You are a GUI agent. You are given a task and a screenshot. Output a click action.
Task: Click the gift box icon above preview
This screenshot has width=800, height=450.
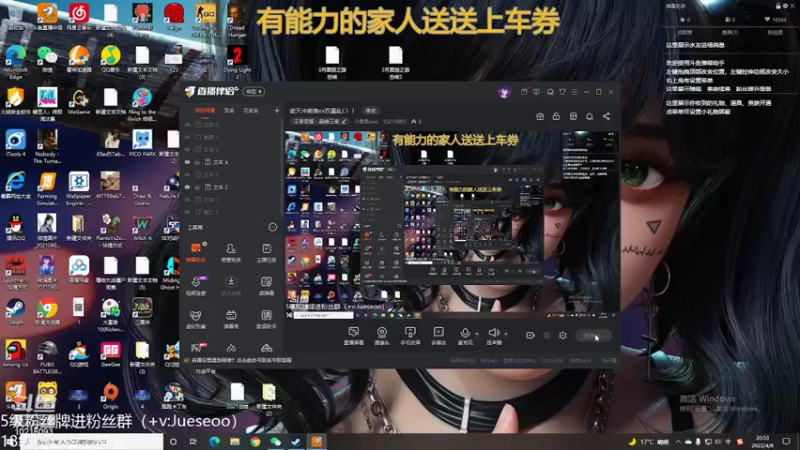click(x=540, y=116)
